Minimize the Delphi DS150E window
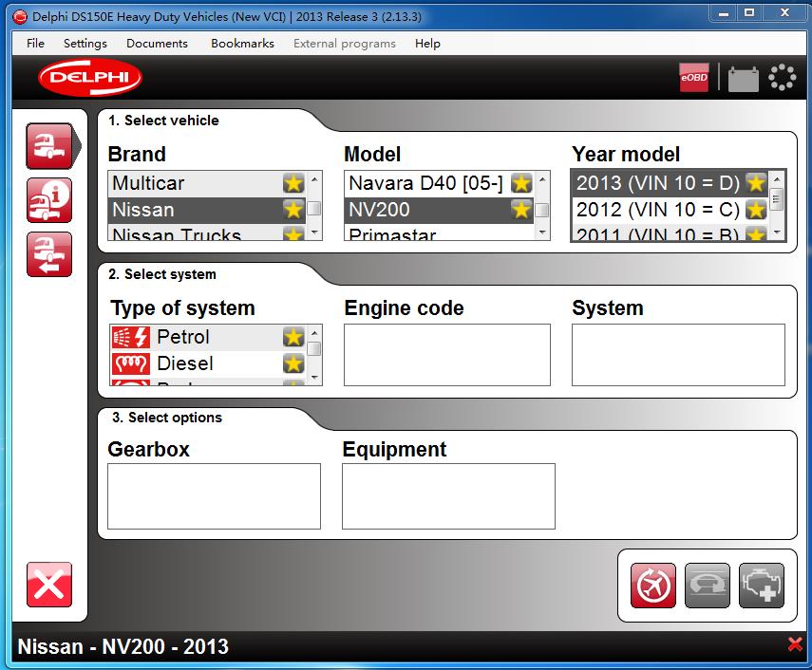The height and width of the screenshot is (670, 812). (724, 13)
